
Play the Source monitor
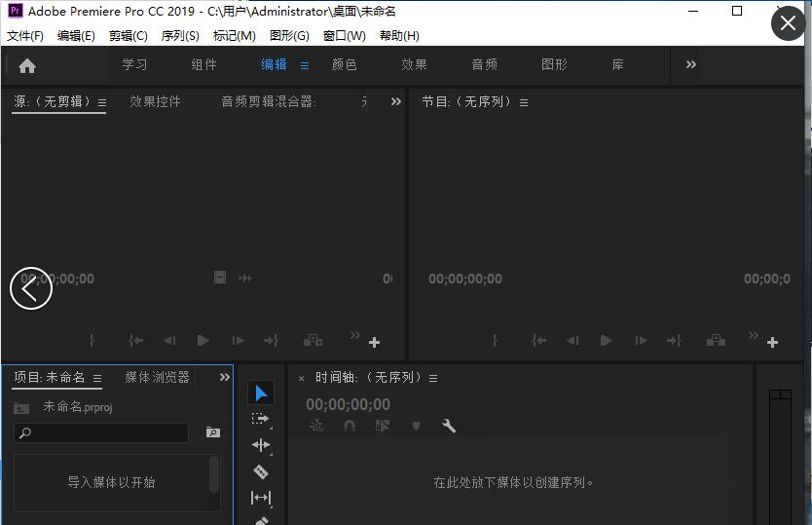(x=203, y=341)
